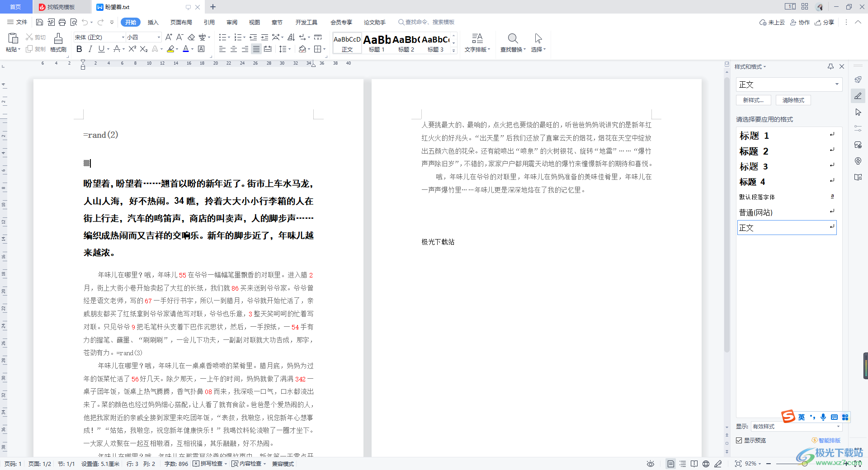Image resolution: width=868 pixels, height=470 pixels.
Task: Toggle Bold formatting
Action: click(x=79, y=49)
